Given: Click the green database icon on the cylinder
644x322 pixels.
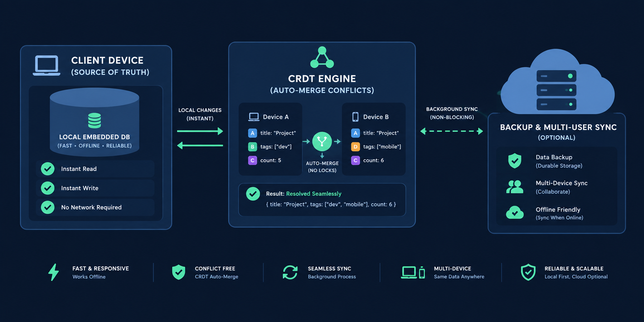Looking at the screenshot, I should coord(94,121).
